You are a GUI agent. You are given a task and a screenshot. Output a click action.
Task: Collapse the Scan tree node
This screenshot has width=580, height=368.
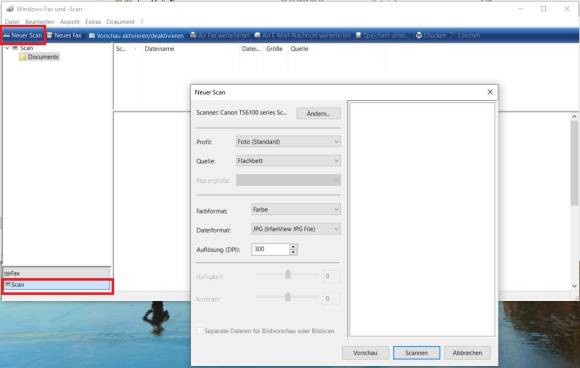click(x=7, y=48)
